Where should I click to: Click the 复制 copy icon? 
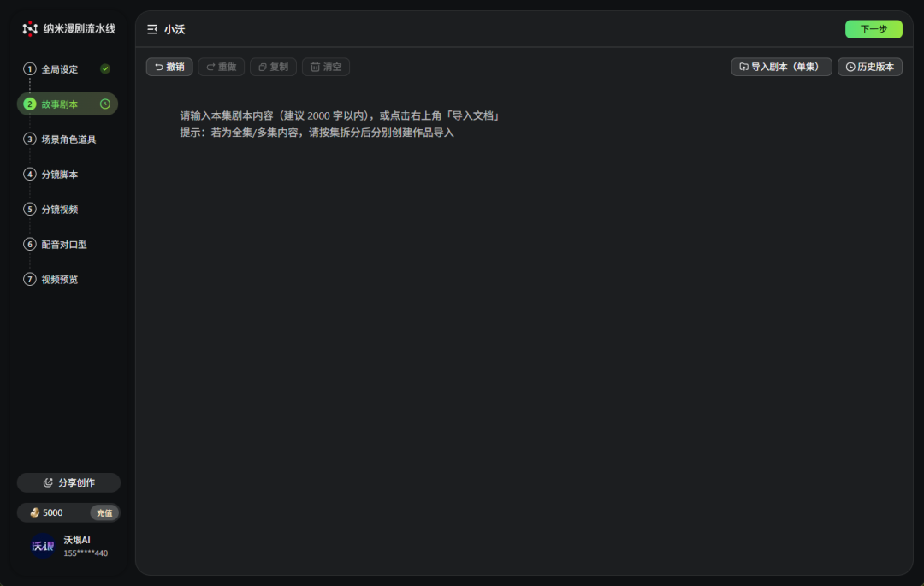(262, 67)
